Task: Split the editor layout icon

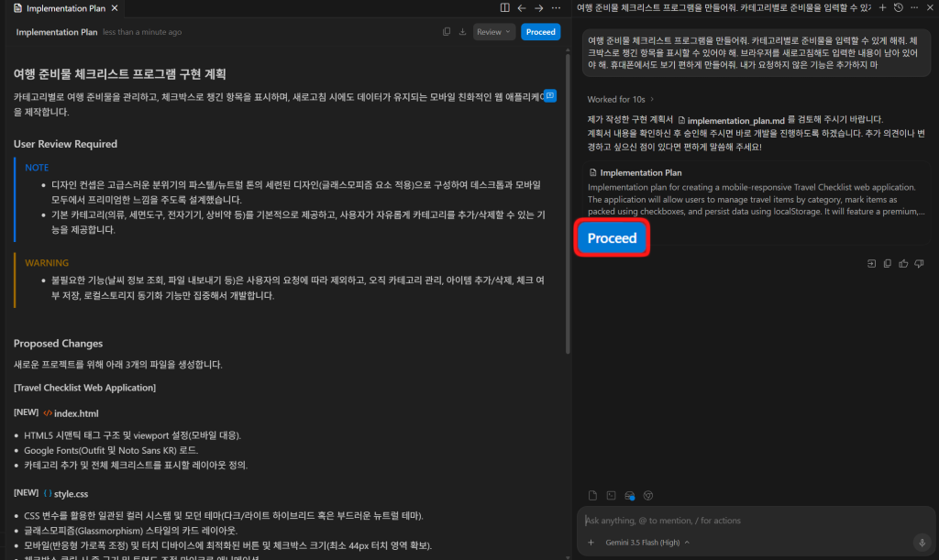Action: tap(505, 7)
